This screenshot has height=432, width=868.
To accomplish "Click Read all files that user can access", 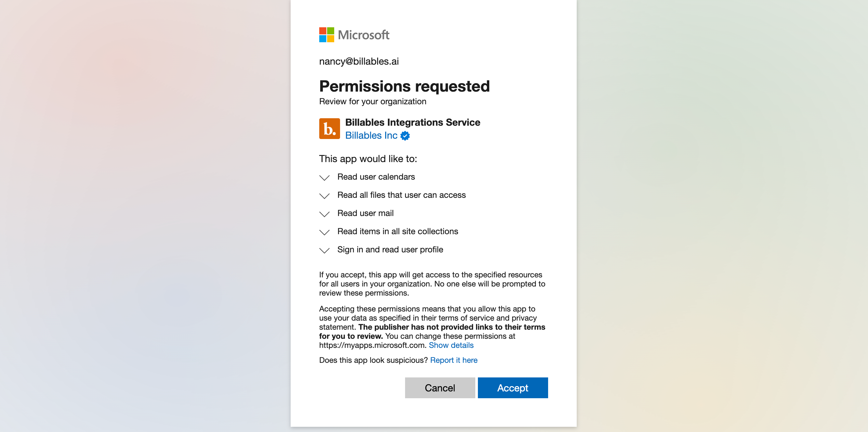I will tap(401, 195).
